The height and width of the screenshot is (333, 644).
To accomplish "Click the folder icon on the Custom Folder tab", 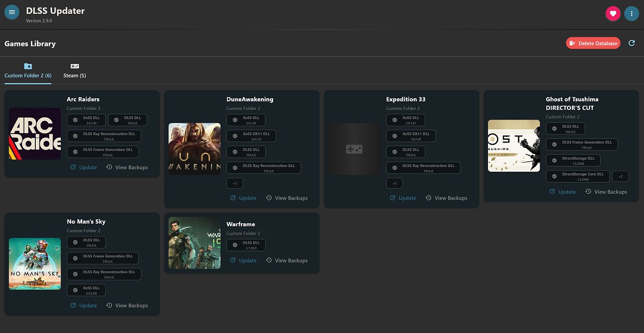I will (x=27, y=66).
